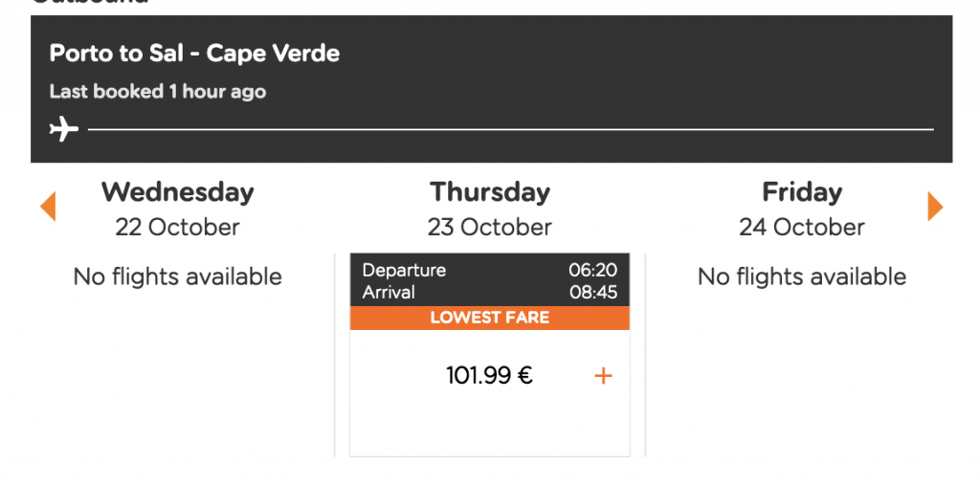980x486 pixels.
Task: Click Friday's No flights available text
Action: click(x=802, y=276)
